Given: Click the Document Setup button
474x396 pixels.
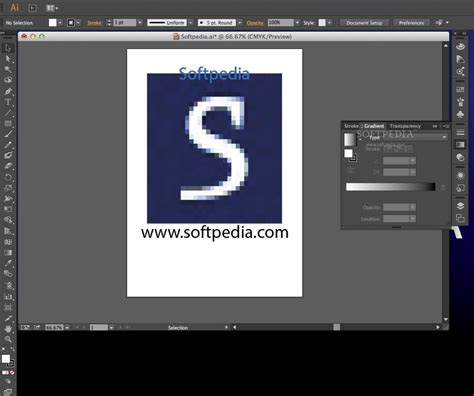Looking at the screenshot, I should coord(364,23).
